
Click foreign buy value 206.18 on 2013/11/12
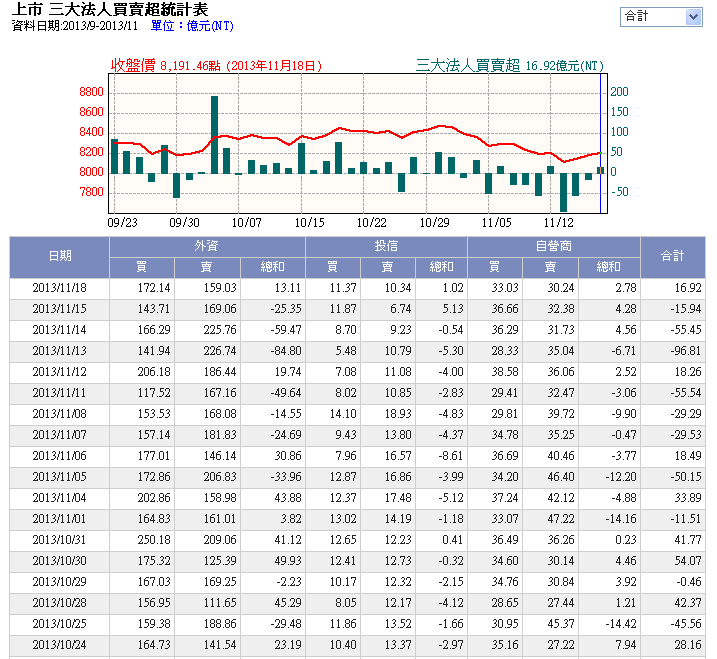(x=154, y=372)
